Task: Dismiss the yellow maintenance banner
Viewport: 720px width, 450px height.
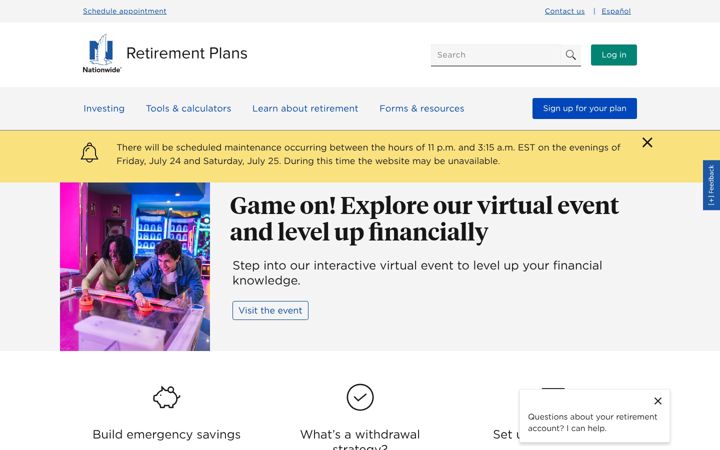Action: [647, 142]
